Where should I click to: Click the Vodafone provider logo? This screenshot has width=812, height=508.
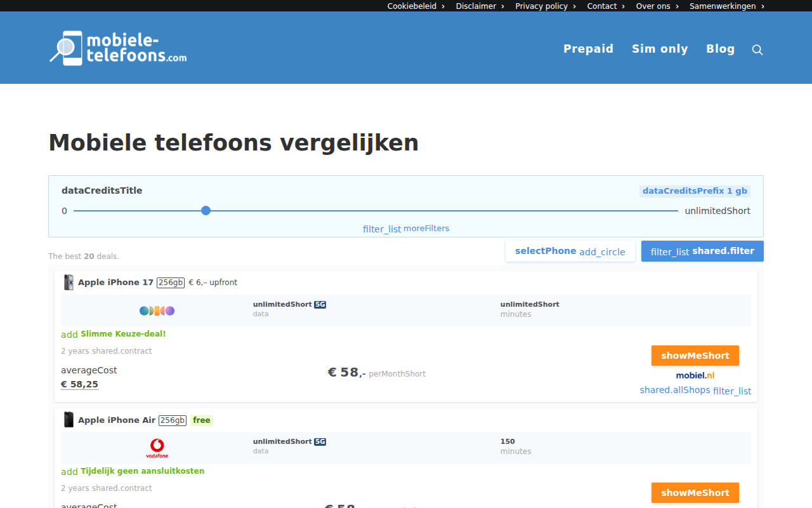(x=157, y=448)
